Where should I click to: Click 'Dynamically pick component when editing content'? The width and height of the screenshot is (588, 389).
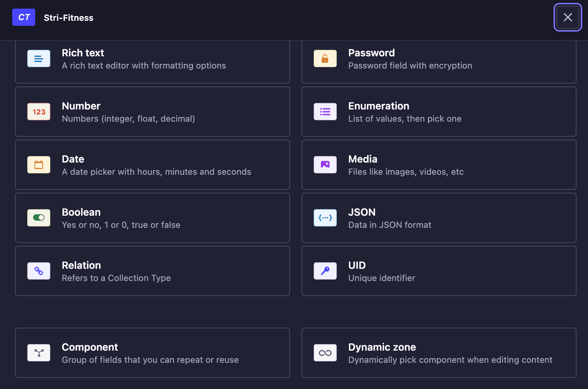point(450,360)
